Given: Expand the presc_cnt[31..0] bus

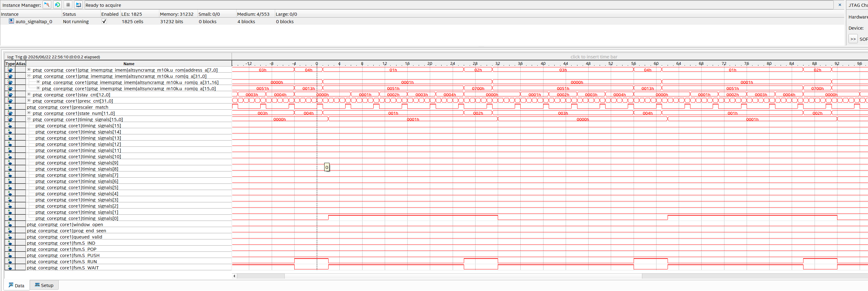Looking at the screenshot, I should tap(29, 100).
